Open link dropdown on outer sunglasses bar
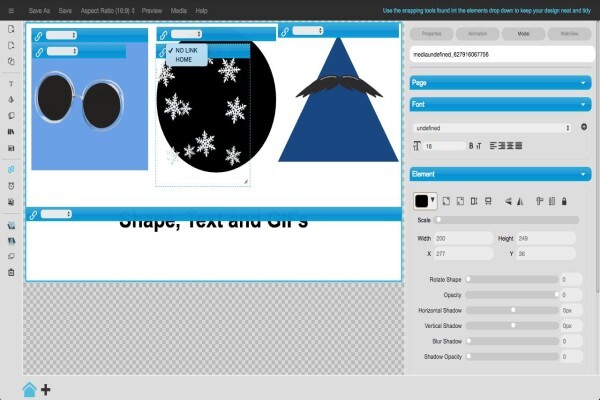The image size is (600, 400). tap(61, 35)
